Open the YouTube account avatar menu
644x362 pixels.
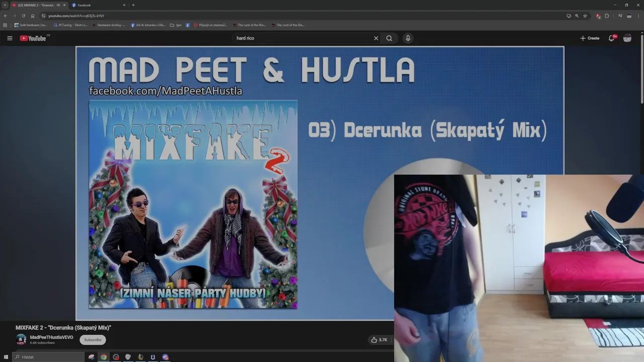point(627,38)
